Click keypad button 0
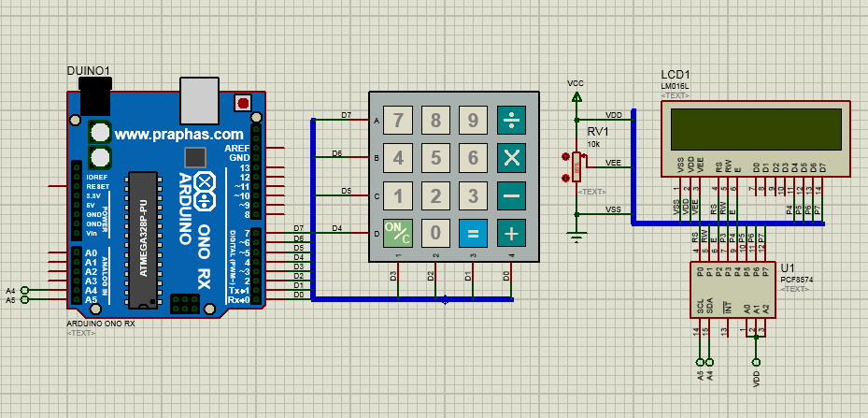Image resolution: width=868 pixels, height=418 pixels. coord(435,234)
